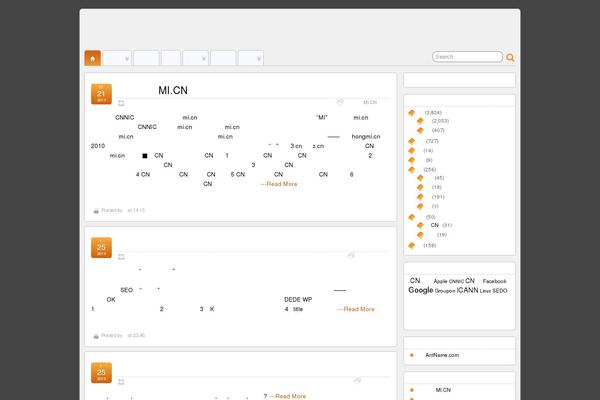Click the date badge showing 21
The width and height of the screenshot is (600, 400).
click(101, 93)
